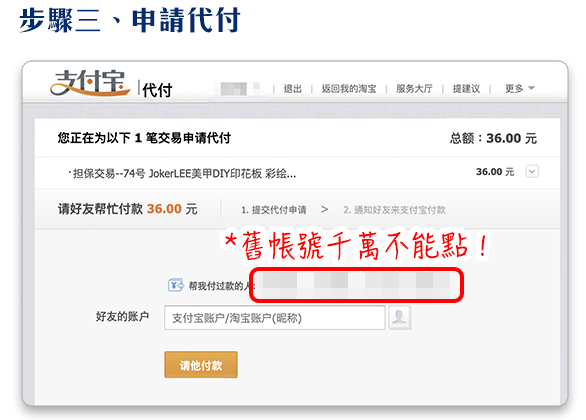586x420 pixels.
Task: Click the yen icon beside 帮我付过款的人
Action: [175, 285]
